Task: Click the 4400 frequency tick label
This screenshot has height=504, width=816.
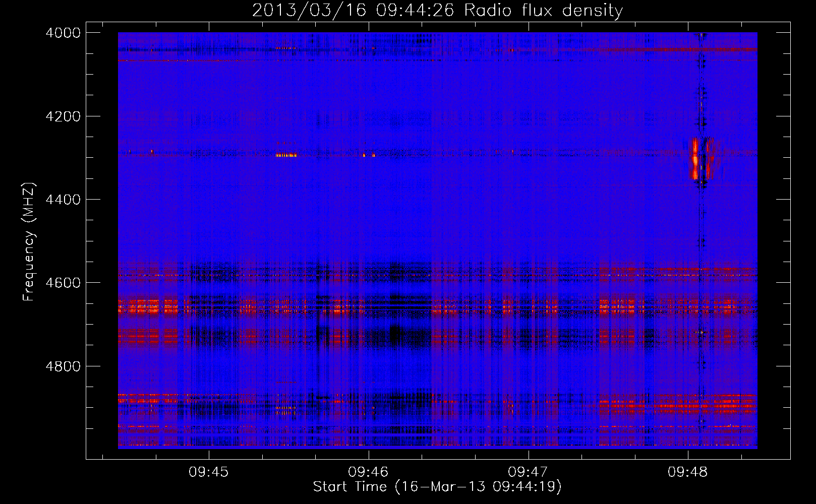Action: coord(63,200)
